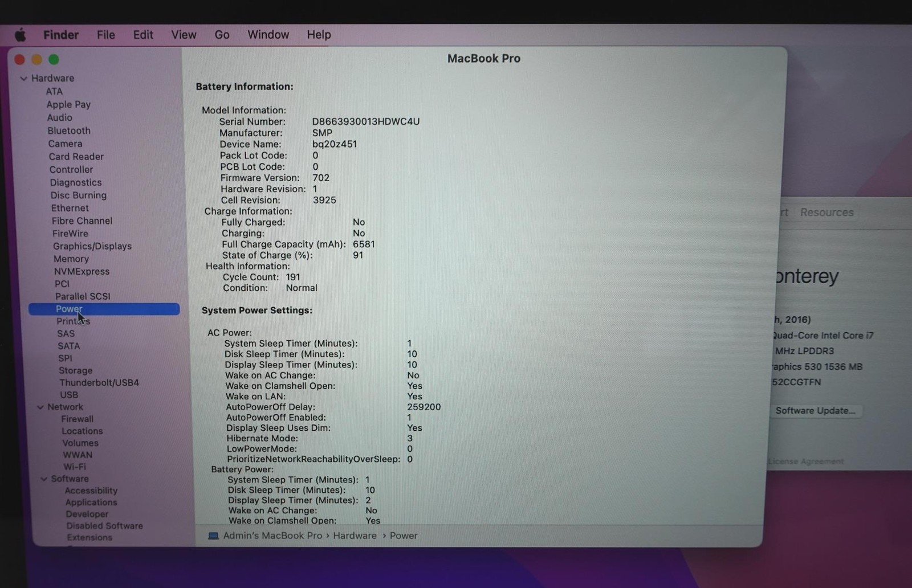Screen dimensions: 912x588
Task: Open the File menu
Action: click(106, 35)
